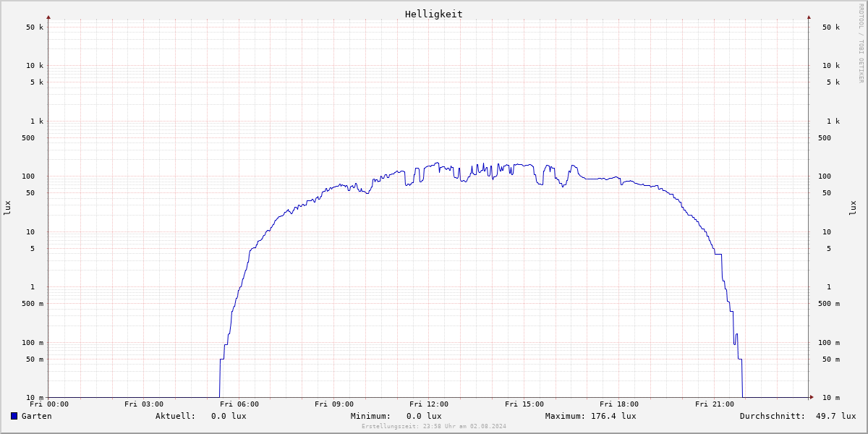The height and width of the screenshot is (434, 868).
Task: Click the 1 label on right axis
Action: pyautogui.click(x=830, y=287)
